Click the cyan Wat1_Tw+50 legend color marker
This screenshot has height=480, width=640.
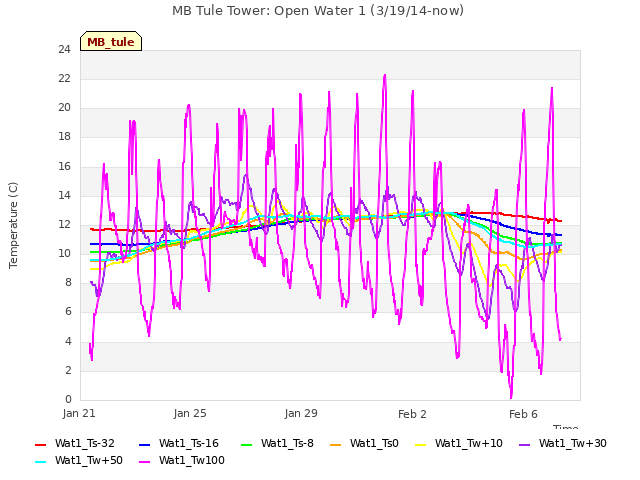(x=40, y=462)
